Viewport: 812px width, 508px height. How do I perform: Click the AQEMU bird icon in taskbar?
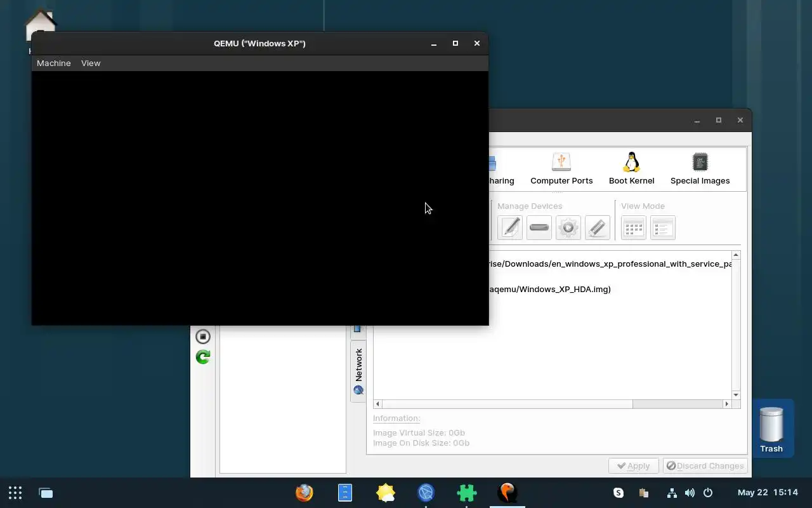pyautogui.click(x=507, y=493)
